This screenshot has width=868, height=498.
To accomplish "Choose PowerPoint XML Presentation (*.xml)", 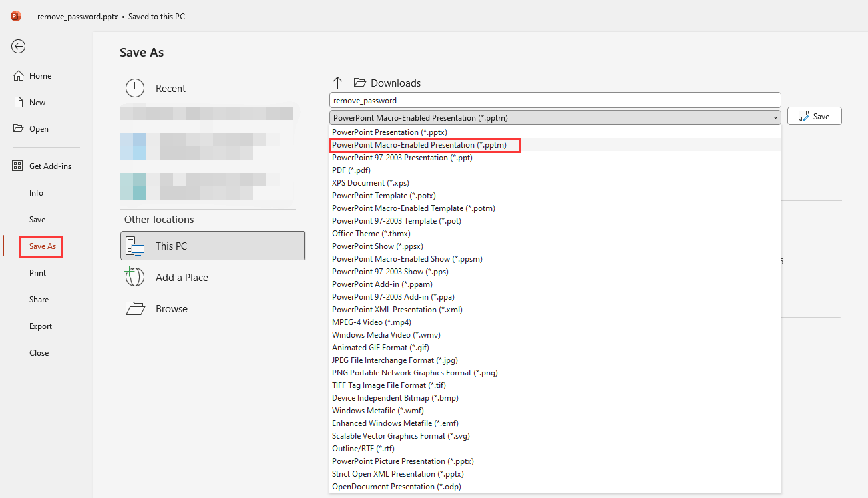I will click(555, 310).
